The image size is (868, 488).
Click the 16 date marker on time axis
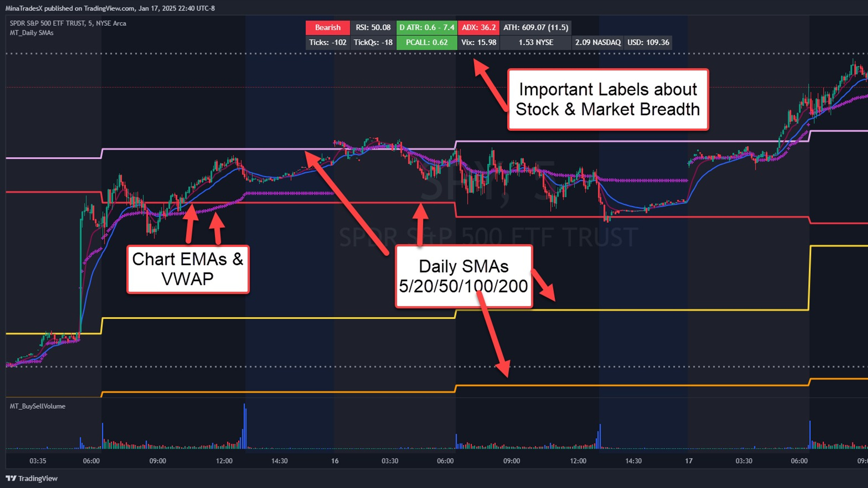click(x=335, y=461)
